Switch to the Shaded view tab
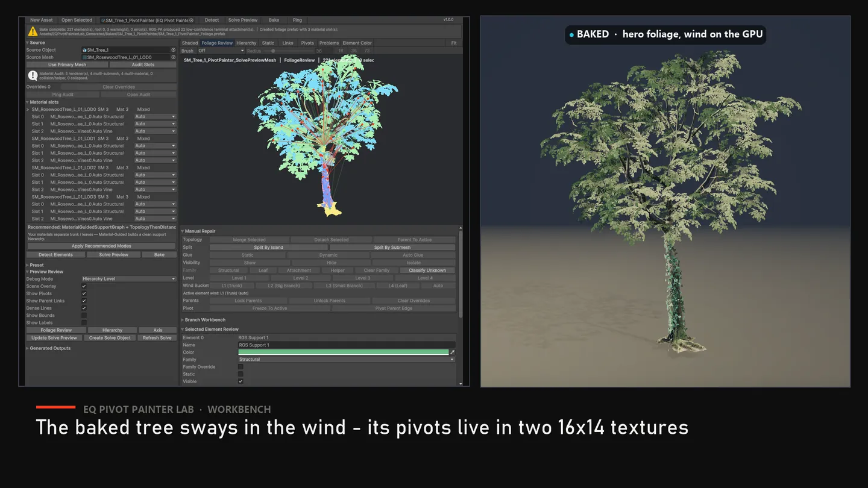Screen dimensions: 868x488 [x=190, y=43]
